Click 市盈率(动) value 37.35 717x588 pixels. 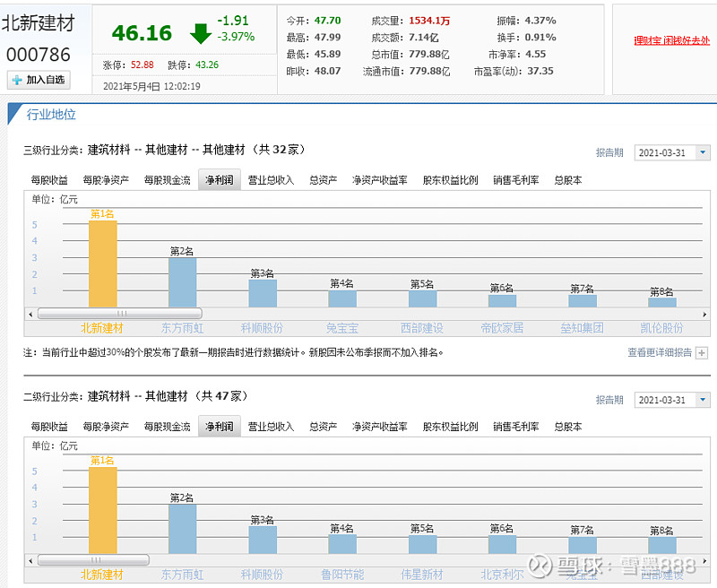coord(540,71)
